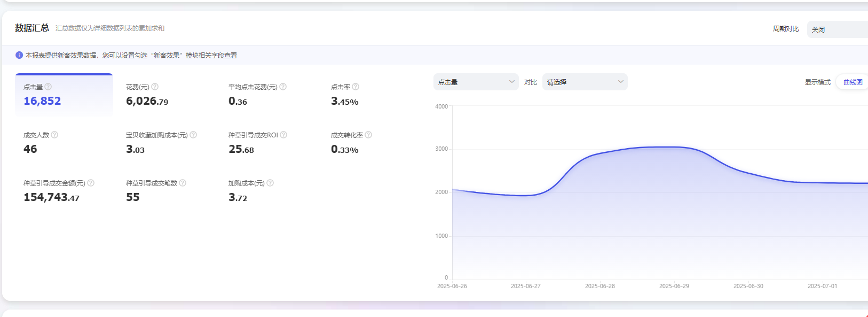This screenshot has height=317, width=868.
Task: Select the 点击量 metric card
Action: (x=64, y=95)
